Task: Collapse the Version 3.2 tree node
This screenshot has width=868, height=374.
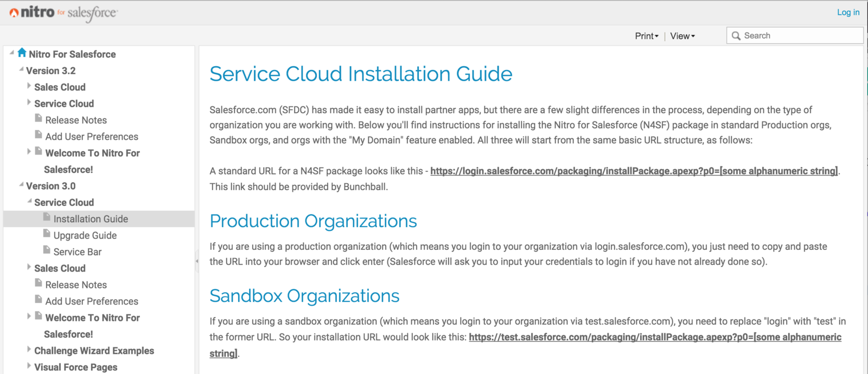Action: pos(21,69)
